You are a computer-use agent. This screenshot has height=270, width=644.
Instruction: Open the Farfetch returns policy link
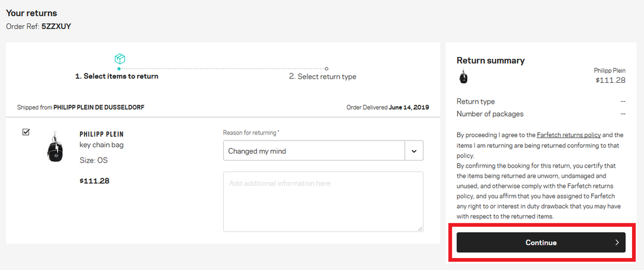click(569, 134)
